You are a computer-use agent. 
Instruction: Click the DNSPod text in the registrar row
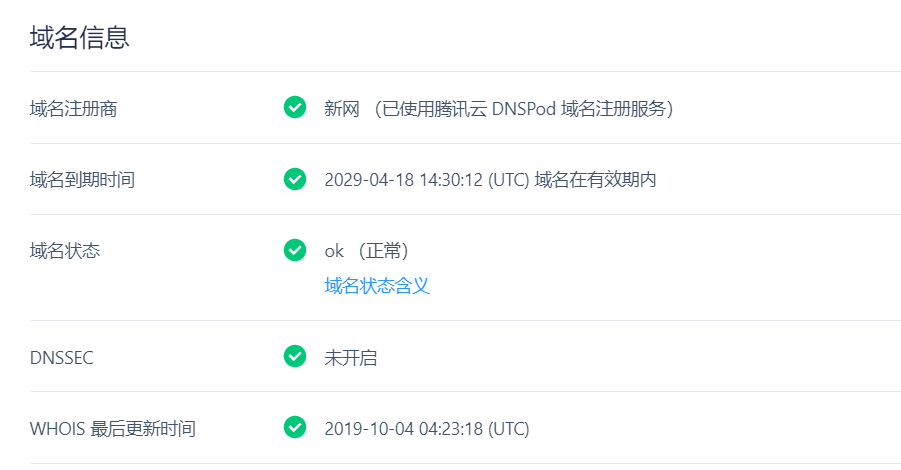pos(524,109)
